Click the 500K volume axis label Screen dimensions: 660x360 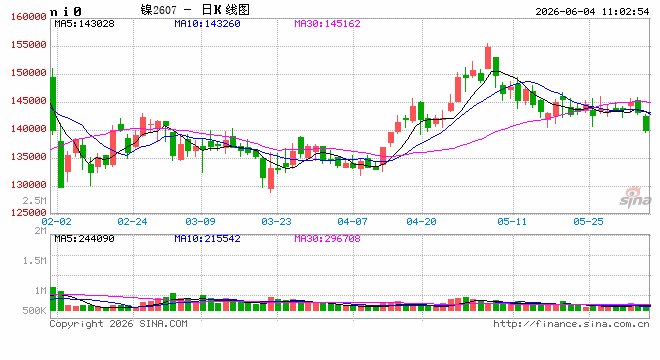pyautogui.click(x=35, y=311)
